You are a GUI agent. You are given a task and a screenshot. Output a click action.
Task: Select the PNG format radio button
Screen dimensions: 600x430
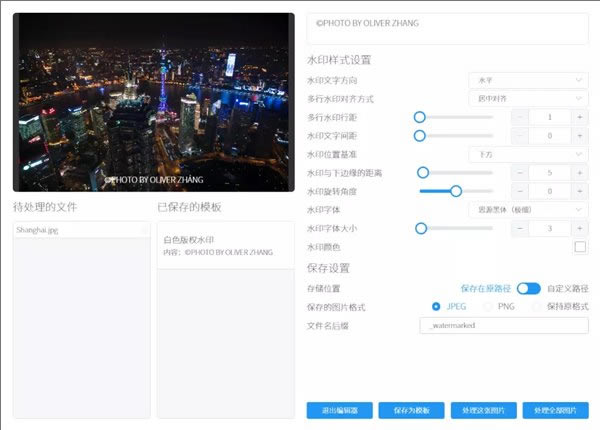pos(488,306)
